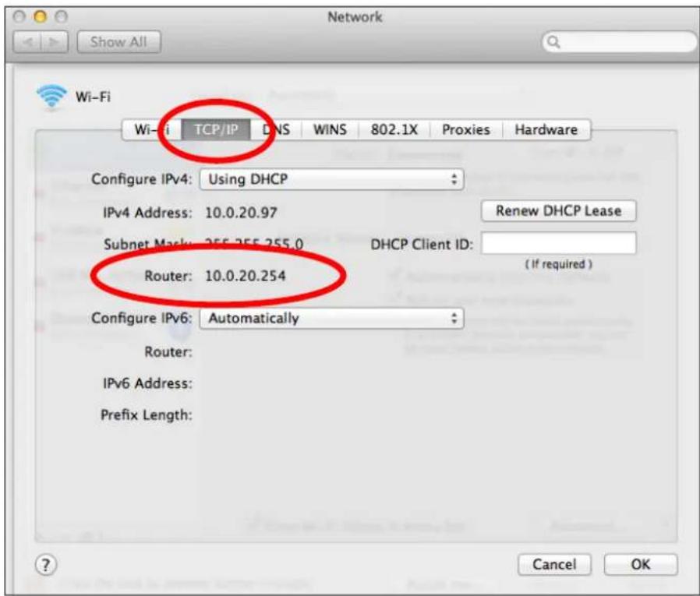Switch to the DNS tab
700x596 pixels.
click(x=276, y=130)
